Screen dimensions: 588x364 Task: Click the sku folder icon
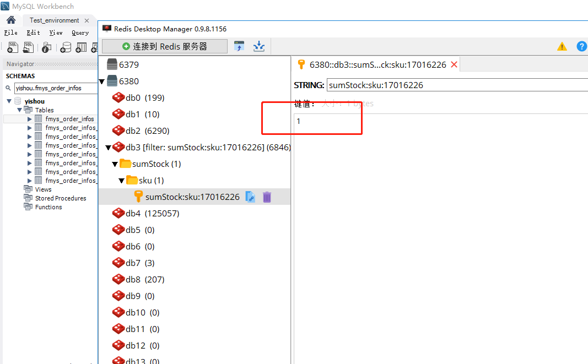coord(132,180)
